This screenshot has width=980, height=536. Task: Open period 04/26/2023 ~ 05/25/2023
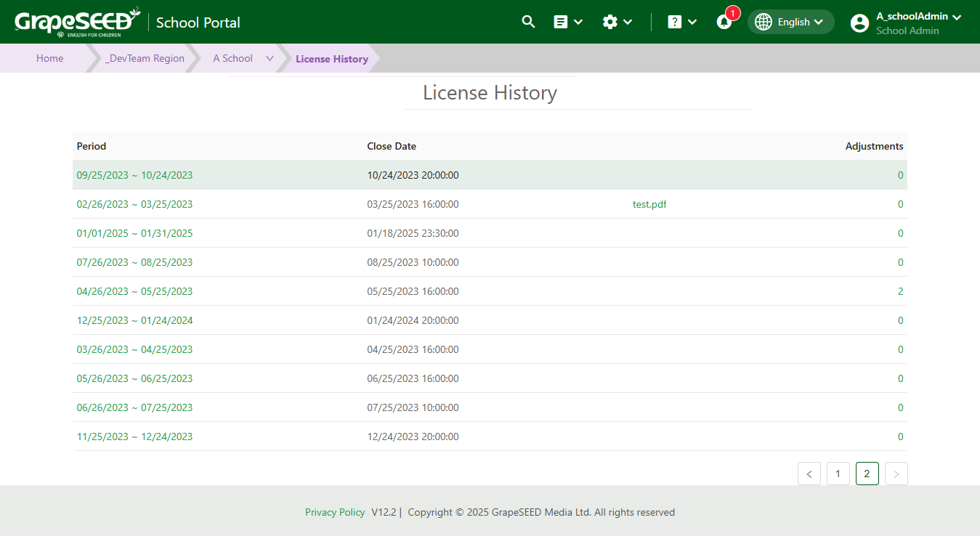pos(135,291)
